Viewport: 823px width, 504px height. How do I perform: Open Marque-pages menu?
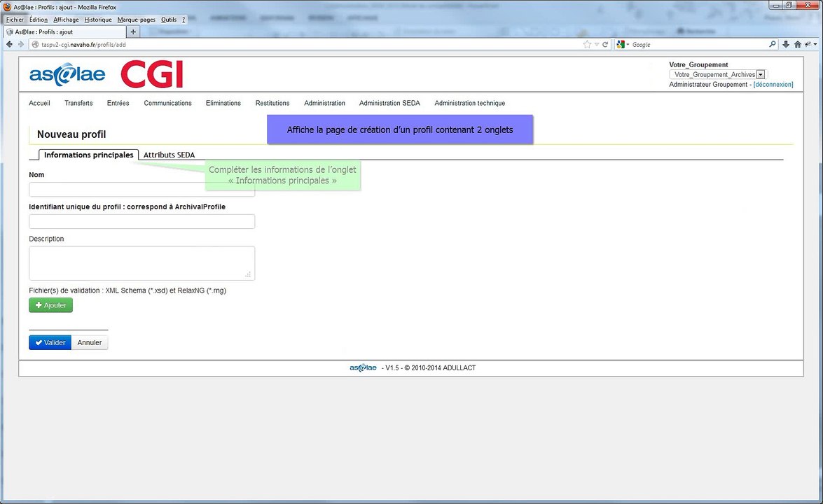(x=137, y=20)
